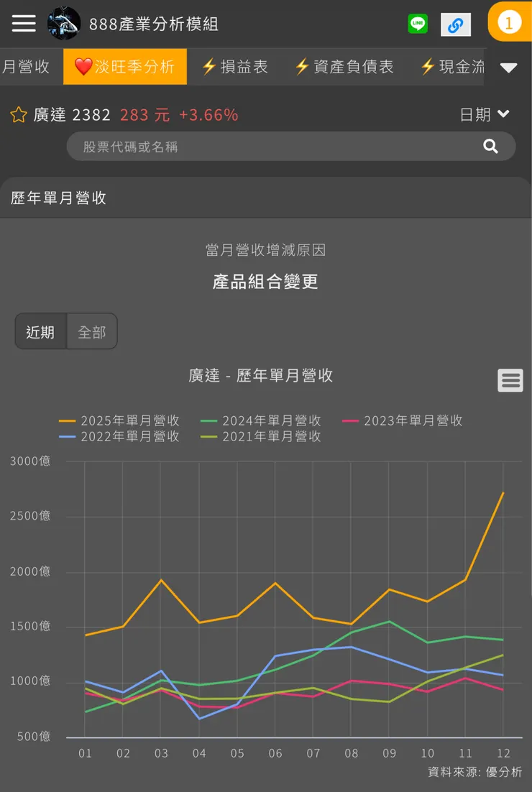Click the 產品組合變更 text

[x=266, y=281]
